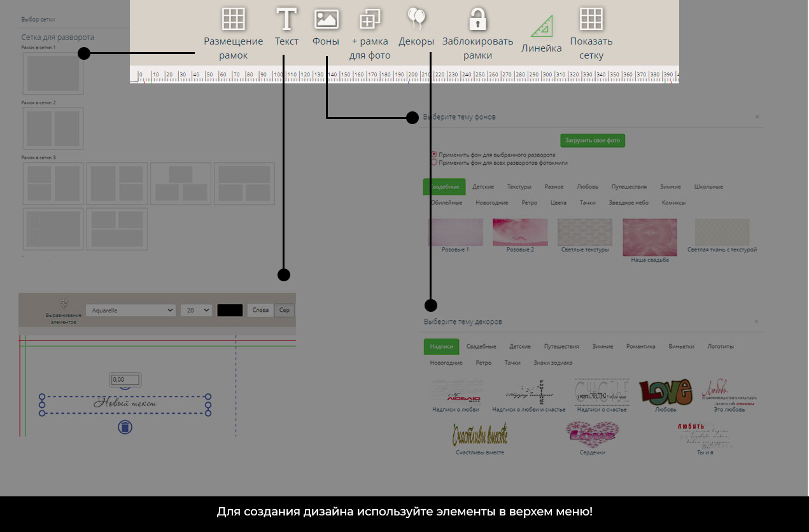Switch to the Свадебные decor tab

point(481,347)
